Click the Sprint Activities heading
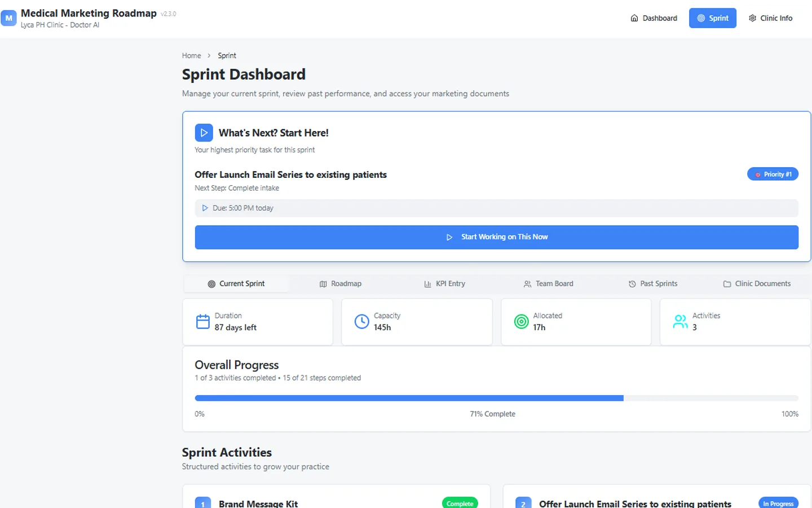Image resolution: width=812 pixels, height=508 pixels. point(227,453)
